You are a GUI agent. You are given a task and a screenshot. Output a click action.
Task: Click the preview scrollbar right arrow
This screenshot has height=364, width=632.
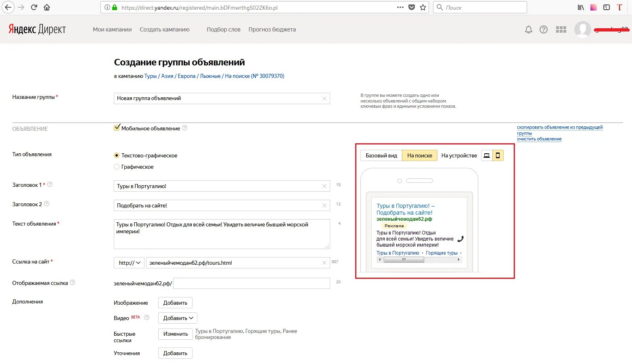click(459, 260)
